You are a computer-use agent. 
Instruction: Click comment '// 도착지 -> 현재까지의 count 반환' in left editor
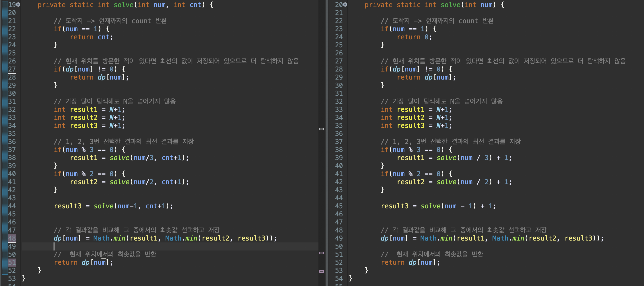110,21
